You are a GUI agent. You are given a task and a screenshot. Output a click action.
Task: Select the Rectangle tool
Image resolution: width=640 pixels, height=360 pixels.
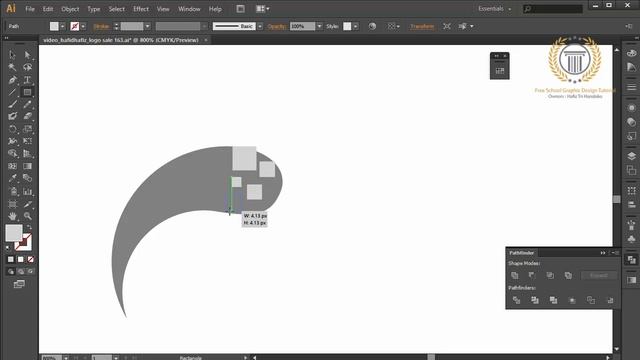27,92
